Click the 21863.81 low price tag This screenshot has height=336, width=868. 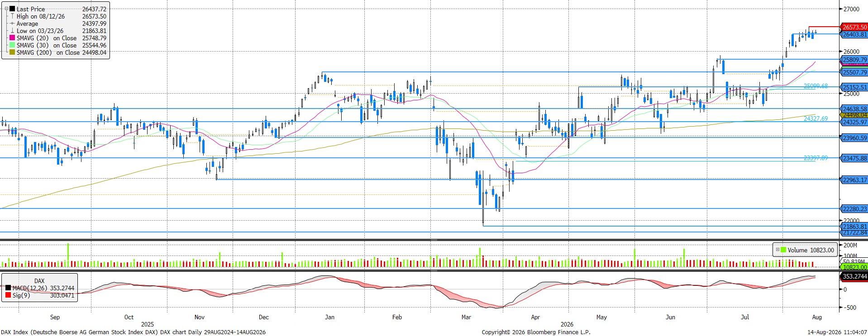pyautogui.click(x=854, y=227)
